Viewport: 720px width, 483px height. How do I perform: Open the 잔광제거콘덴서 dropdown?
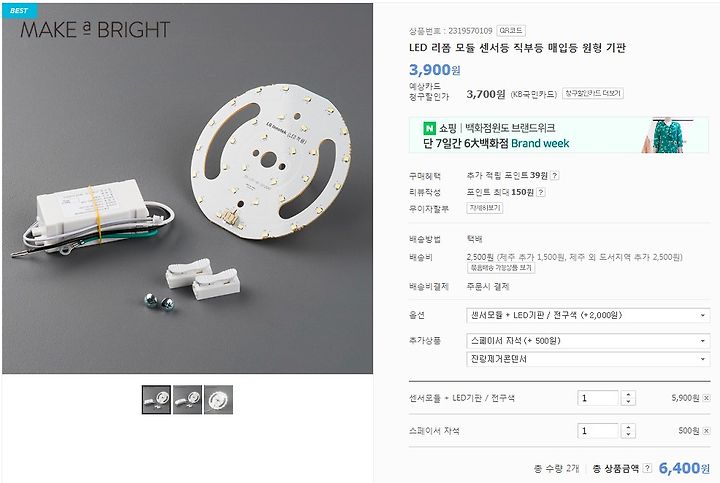tap(588, 359)
